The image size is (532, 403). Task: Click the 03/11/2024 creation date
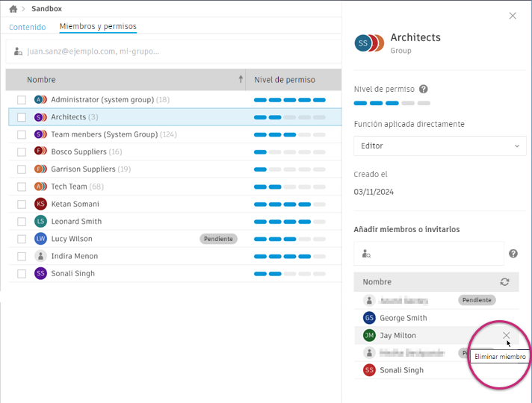pos(374,192)
